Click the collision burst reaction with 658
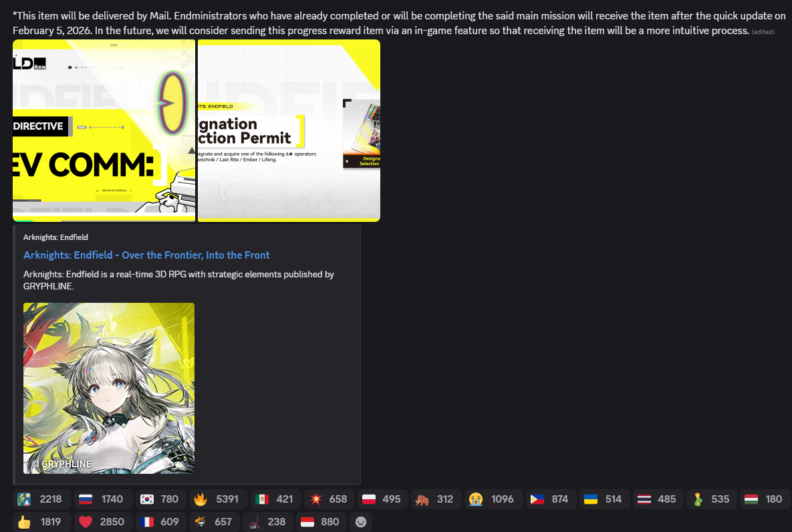792x532 pixels. pos(329,499)
